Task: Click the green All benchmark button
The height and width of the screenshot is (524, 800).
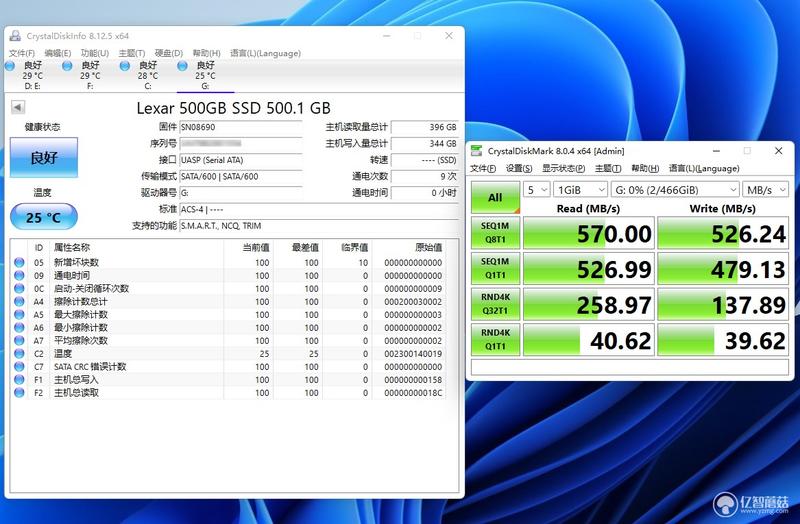Action: (495, 197)
